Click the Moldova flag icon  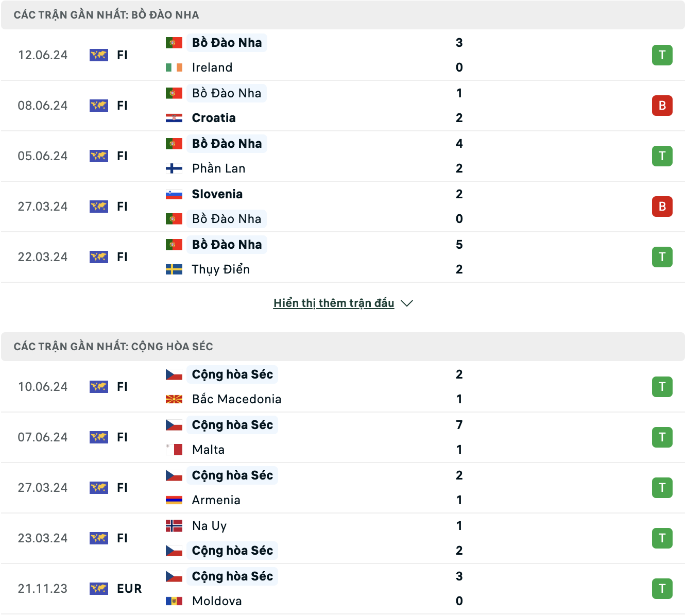[x=174, y=601]
